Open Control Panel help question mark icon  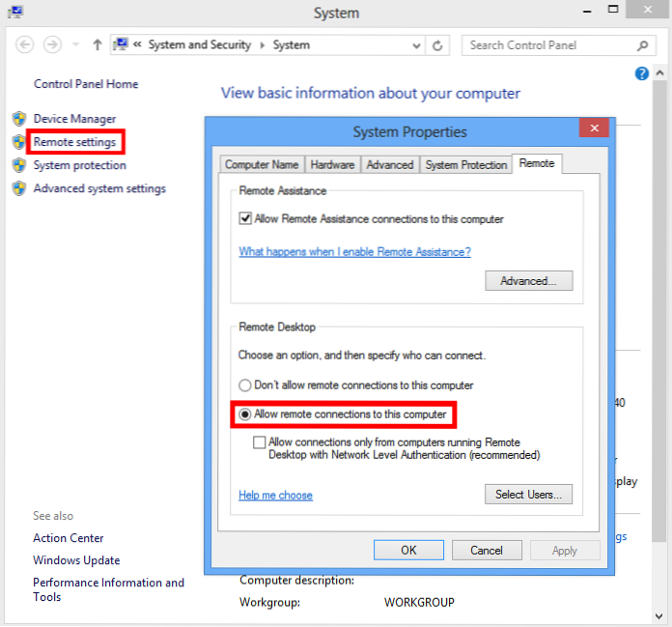click(x=642, y=73)
